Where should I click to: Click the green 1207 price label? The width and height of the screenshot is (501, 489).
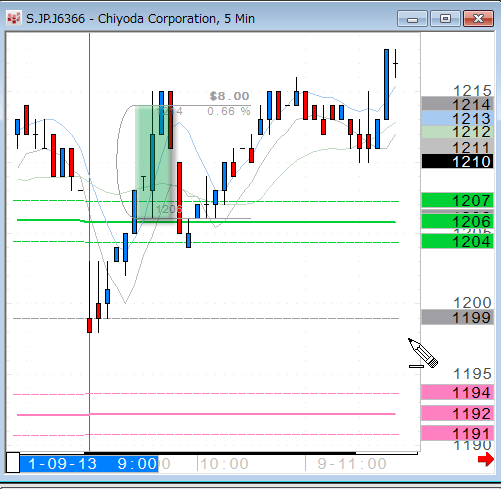pos(457,201)
